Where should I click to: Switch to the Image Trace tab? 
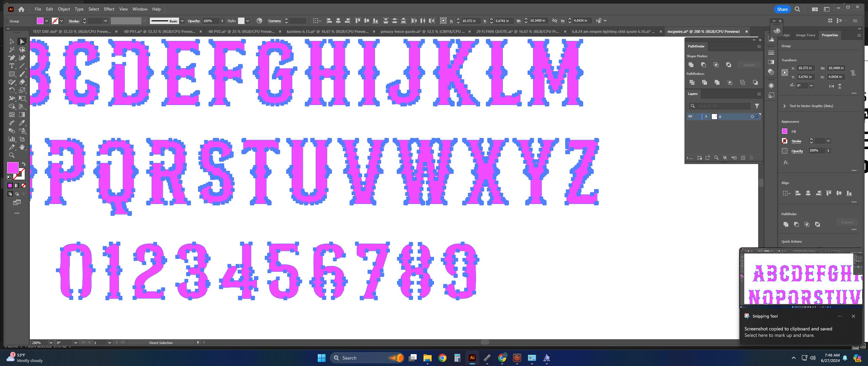(x=806, y=35)
